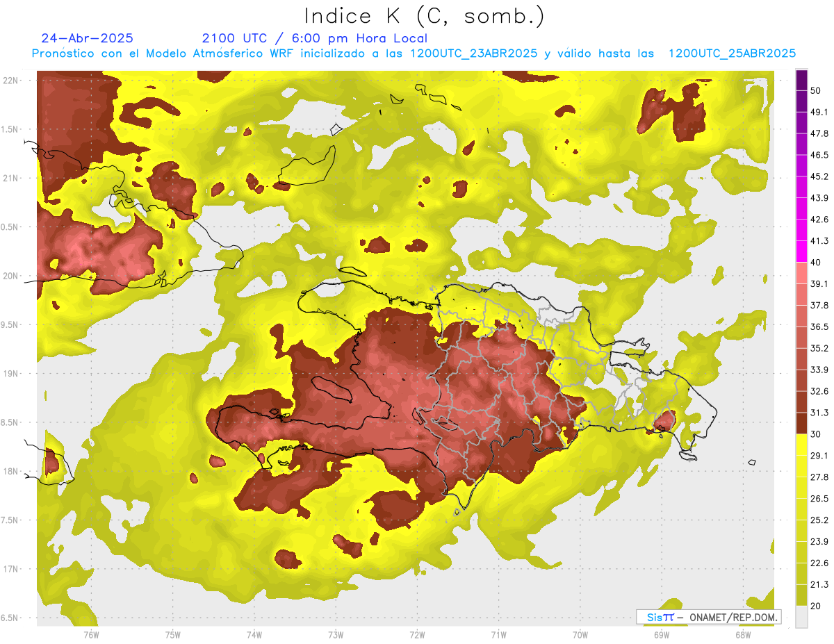
Task: Click the bottom colorbar value "20"
Action: (x=816, y=606)
